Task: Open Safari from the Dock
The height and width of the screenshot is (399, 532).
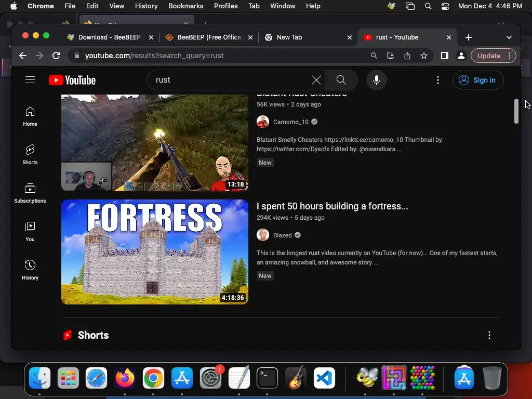Action: [96, 378]
